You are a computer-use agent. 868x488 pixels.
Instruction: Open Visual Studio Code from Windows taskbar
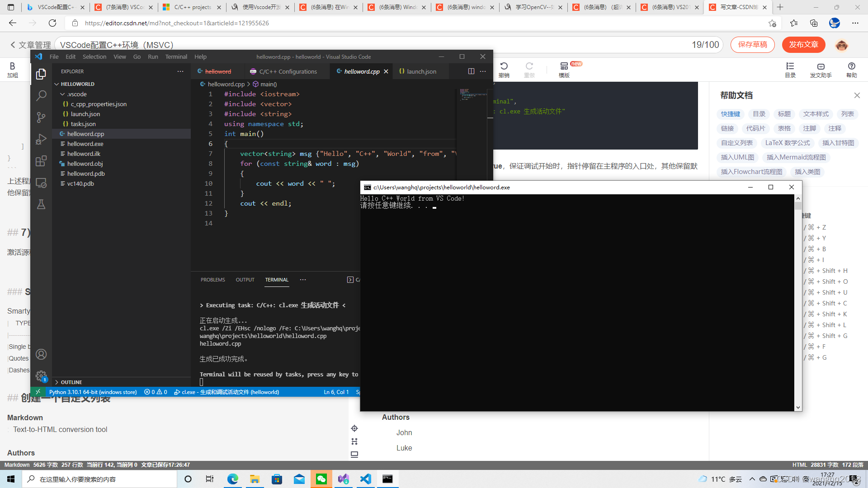pos(365,479)
